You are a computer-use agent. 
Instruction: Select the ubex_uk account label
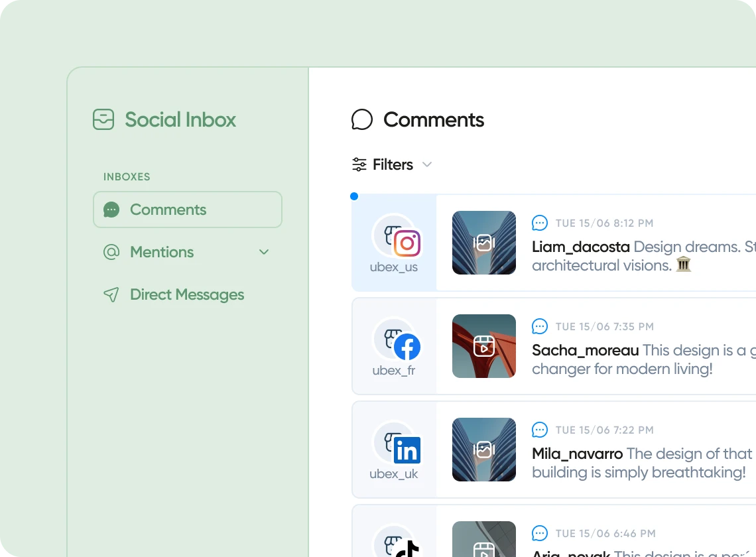[x=393, y=474]
